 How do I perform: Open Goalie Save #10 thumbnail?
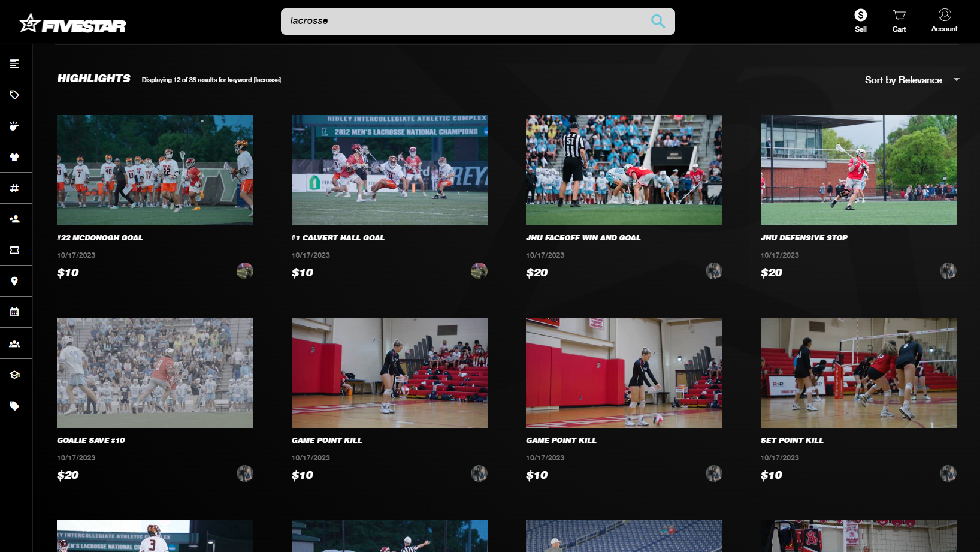tap(155, 373)
